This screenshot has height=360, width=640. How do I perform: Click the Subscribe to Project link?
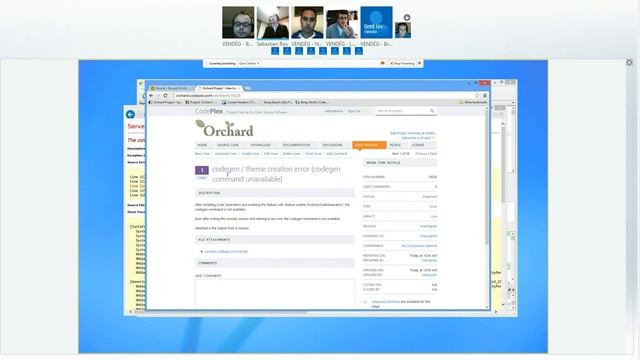[416, 138]
